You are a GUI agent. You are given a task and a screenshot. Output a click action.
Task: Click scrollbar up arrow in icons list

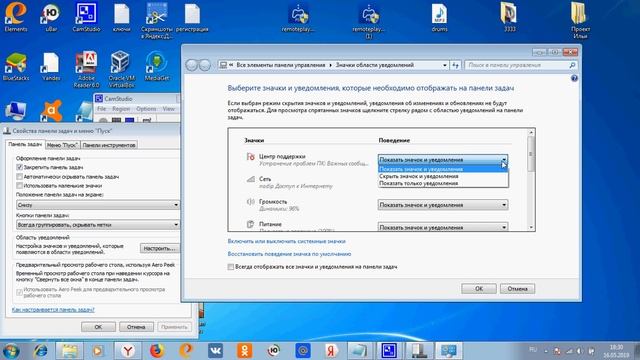pos(531,132)
